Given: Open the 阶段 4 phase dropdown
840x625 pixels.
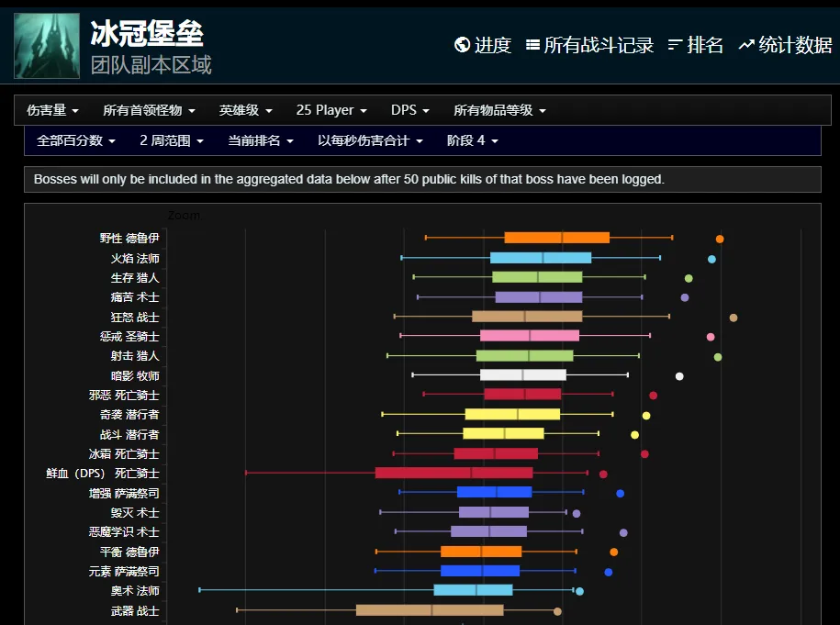Looking at the screenshot, I should point(473,140).
